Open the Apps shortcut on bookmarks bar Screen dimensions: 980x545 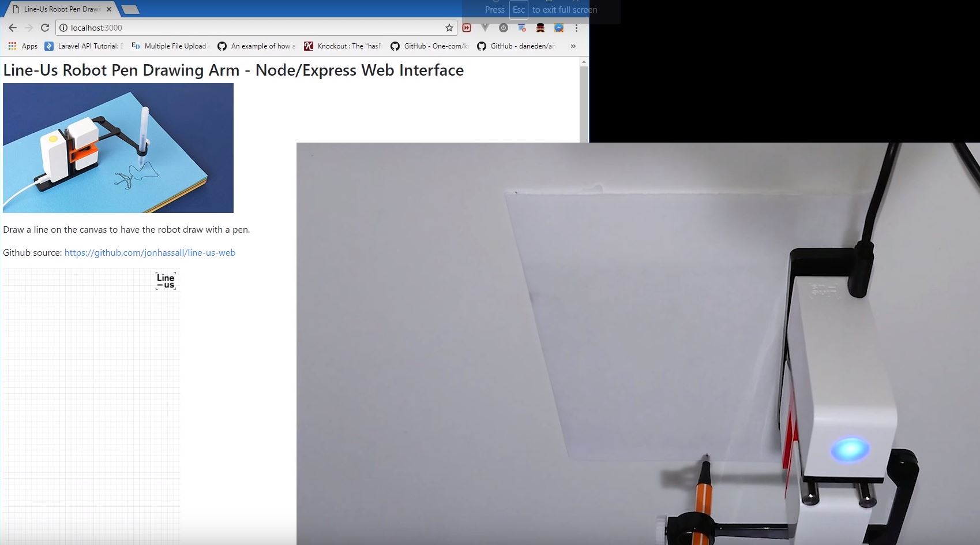click(22, 46)
